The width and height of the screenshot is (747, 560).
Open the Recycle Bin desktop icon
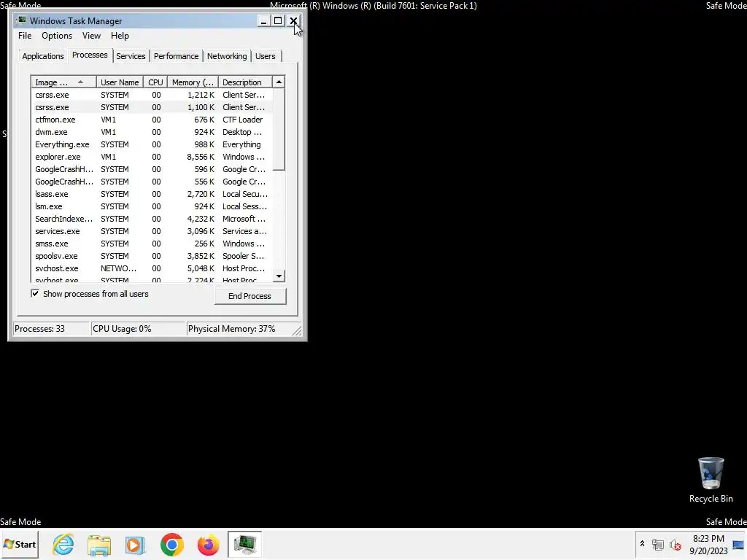pos(711,480)
